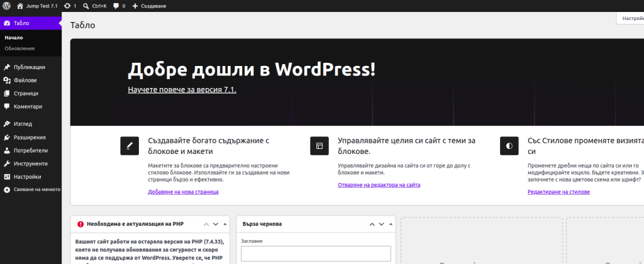Click the Коментари speech bubble icon
The height and width of the screenshot is (264, 644).
pos(6,106)
